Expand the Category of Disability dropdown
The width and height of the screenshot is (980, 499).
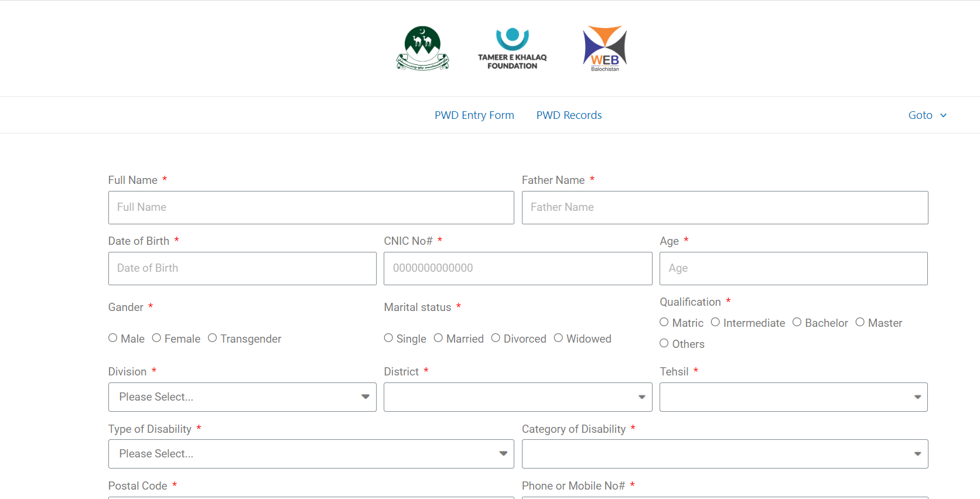click(725, 454)
